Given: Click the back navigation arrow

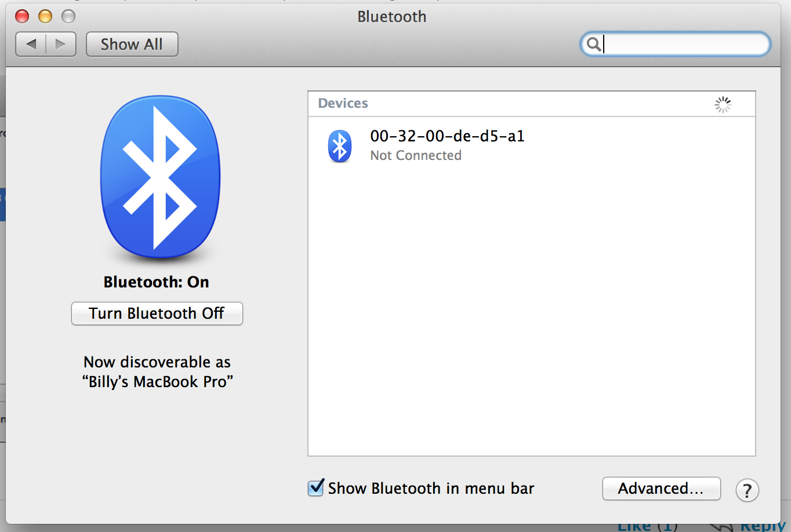Looking at the screenshot, I should tap(31, 44).
